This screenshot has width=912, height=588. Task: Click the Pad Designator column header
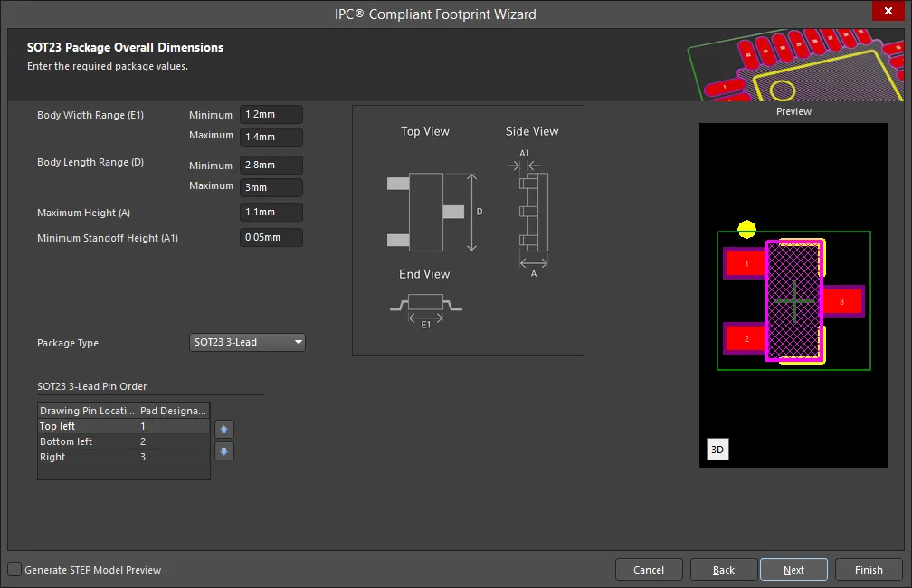tap(174, 411)
